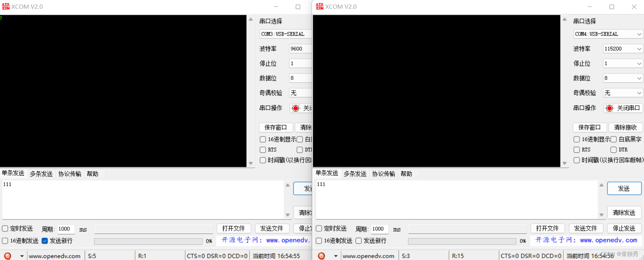Image resolution: width=644 pixels, height=260 pixels.
Task: Uncheck 发送新行 in left window
Action: point(45,241)
